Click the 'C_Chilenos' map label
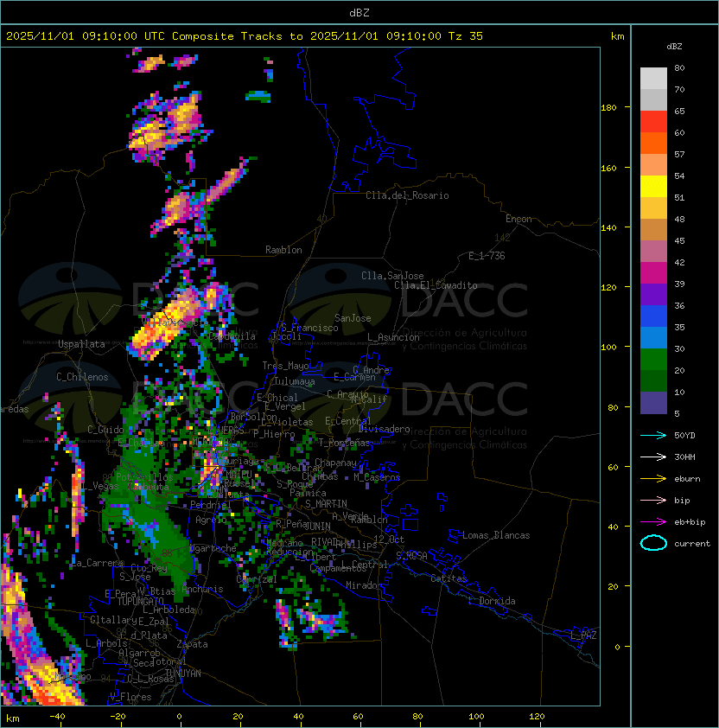The width and height of the screenshot is (719, 728). [82, 377]
